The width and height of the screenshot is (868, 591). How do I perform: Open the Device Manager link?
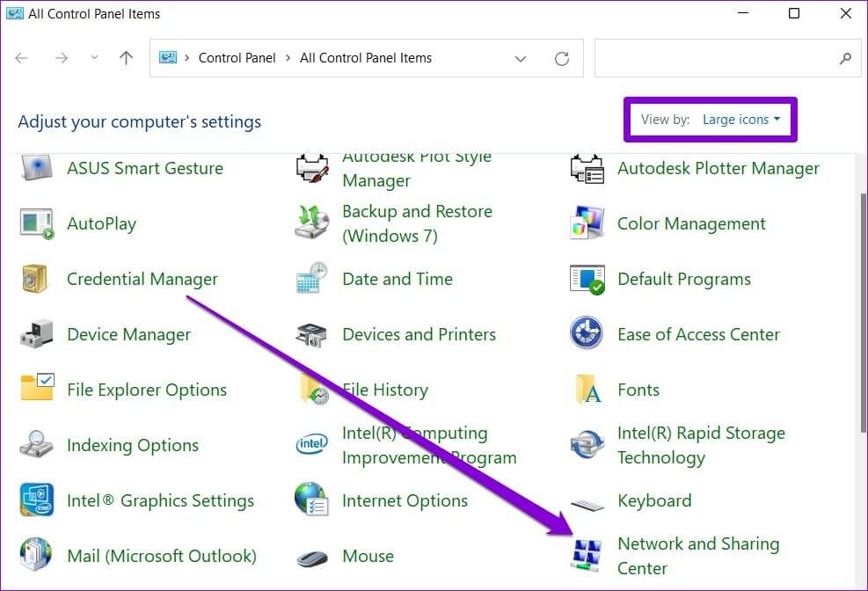point(128,334)
